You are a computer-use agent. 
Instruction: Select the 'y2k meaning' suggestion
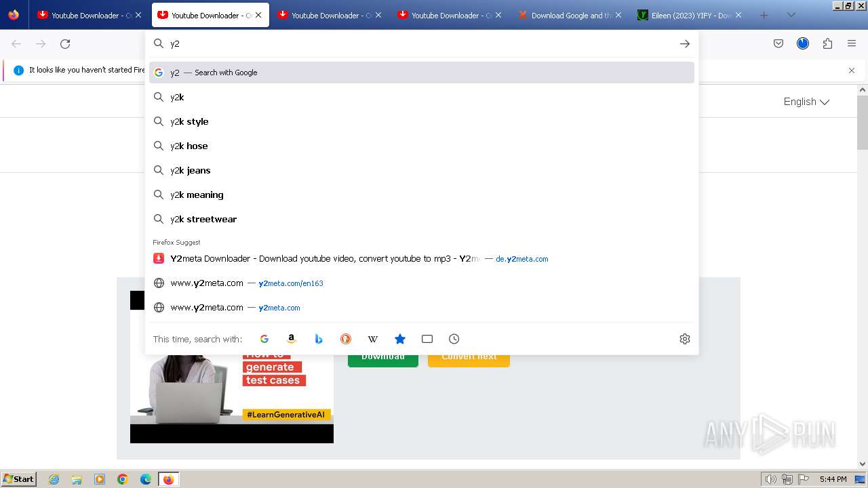pos(422,195)
